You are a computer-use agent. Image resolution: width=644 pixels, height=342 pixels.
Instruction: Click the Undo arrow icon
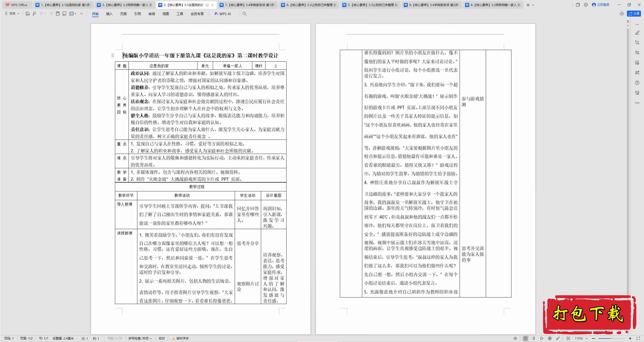(41, 14)
